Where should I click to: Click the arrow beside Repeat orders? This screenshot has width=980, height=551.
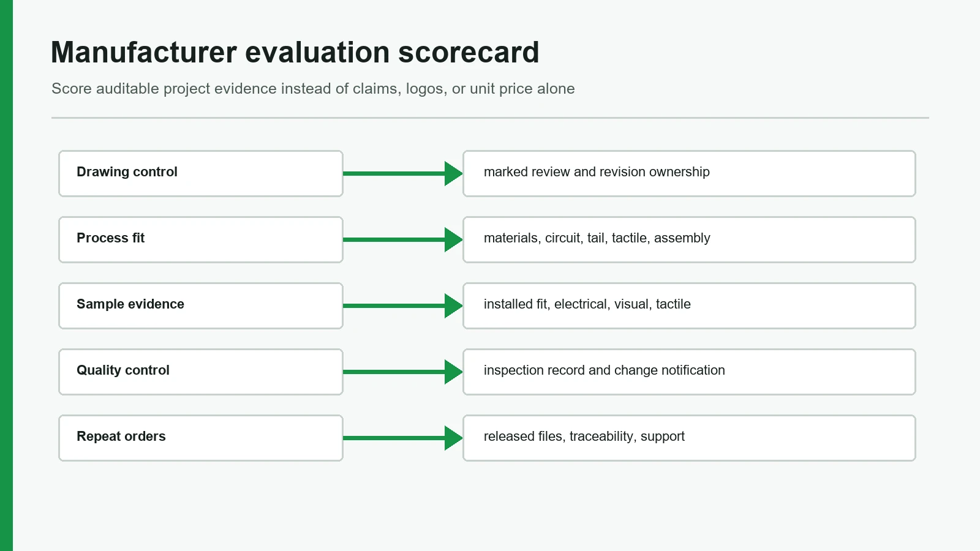pos(403,438)
